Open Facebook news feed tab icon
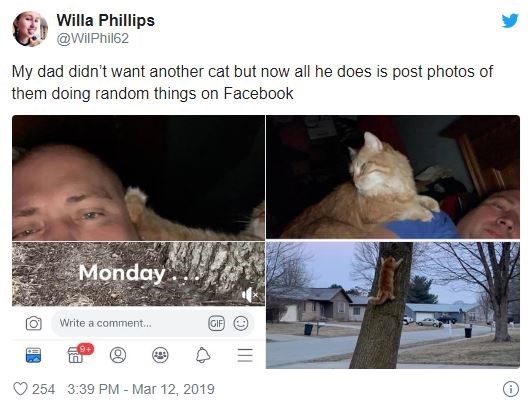 point(34,355)
